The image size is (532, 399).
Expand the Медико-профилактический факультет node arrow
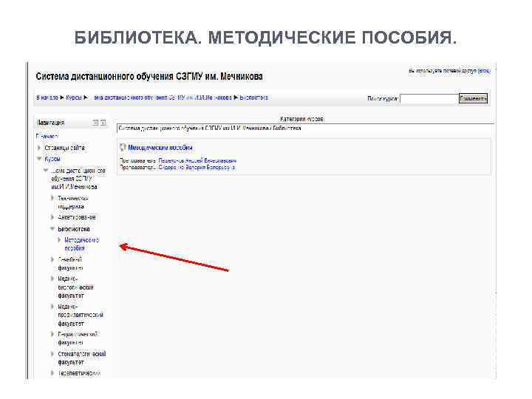point(52,307)
